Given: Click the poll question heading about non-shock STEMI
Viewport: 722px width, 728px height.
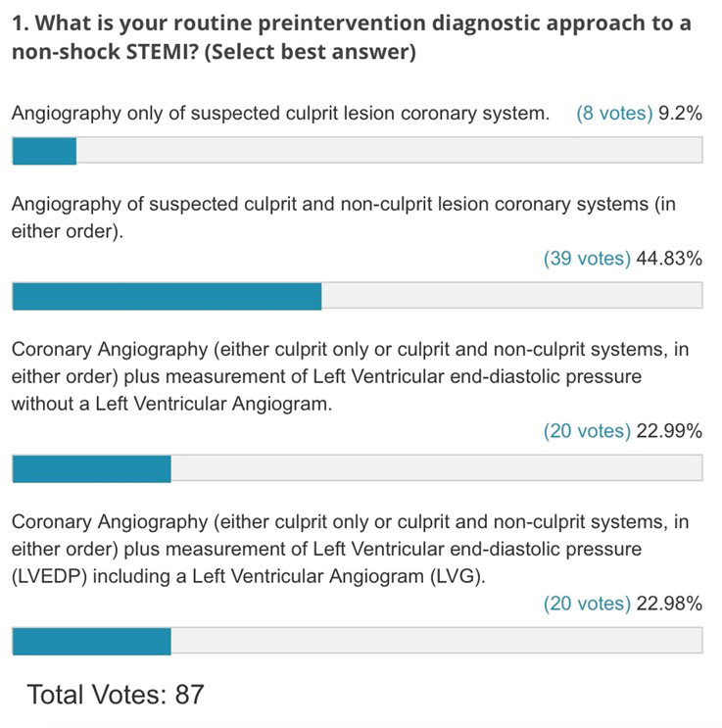Looking at the screenshot, I should click(351, 37).
